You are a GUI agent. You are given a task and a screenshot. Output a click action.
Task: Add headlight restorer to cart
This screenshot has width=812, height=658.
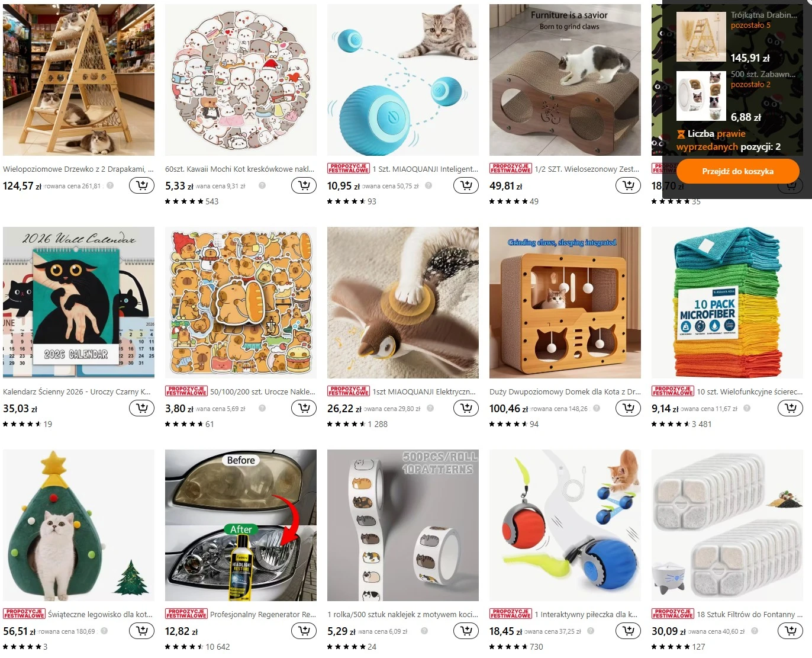tap(304, 631)
